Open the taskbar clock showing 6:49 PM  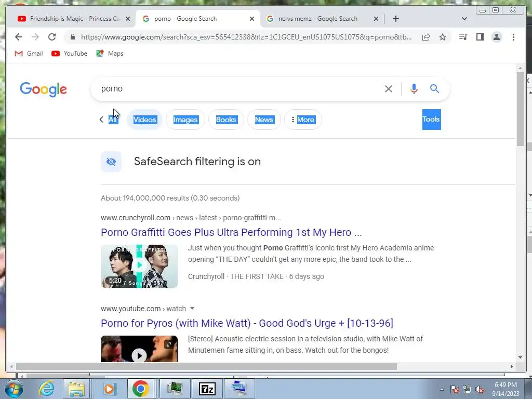point(506,389)
